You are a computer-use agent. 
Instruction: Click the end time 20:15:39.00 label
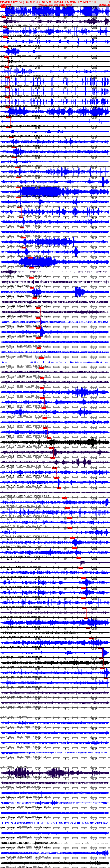point(104,5)
